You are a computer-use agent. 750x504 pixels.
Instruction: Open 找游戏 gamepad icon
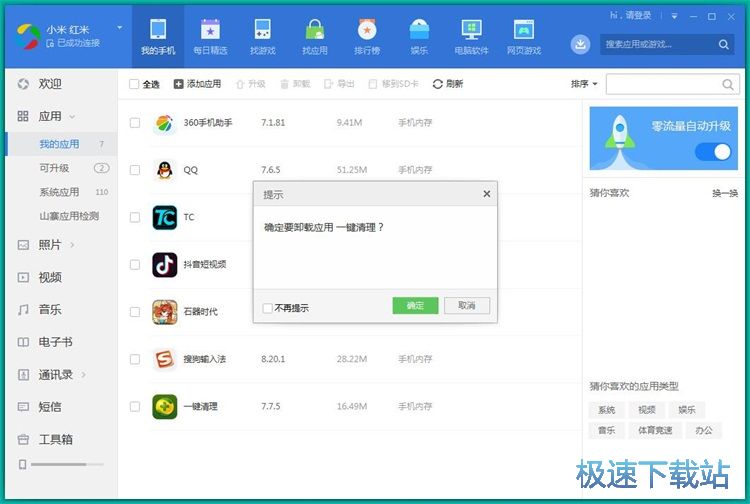[x=262, y=30]
